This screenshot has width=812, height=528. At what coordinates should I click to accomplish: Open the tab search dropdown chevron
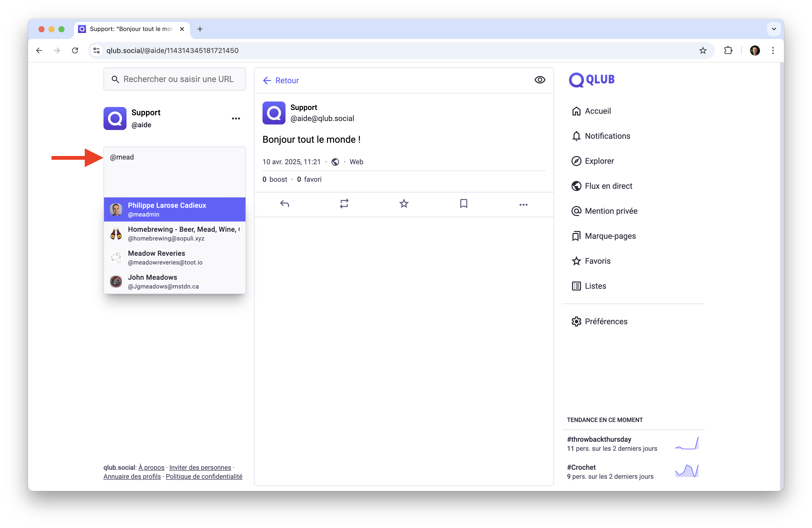[774, 29]
